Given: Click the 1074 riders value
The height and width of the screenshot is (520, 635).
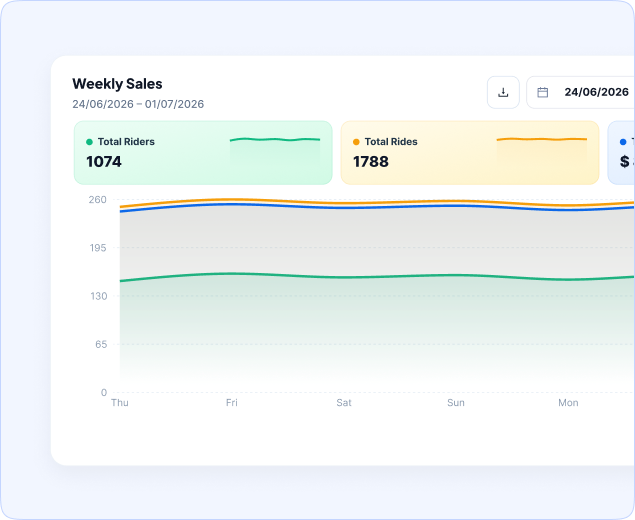Looking at the screenshot, I should click(104, 162).
